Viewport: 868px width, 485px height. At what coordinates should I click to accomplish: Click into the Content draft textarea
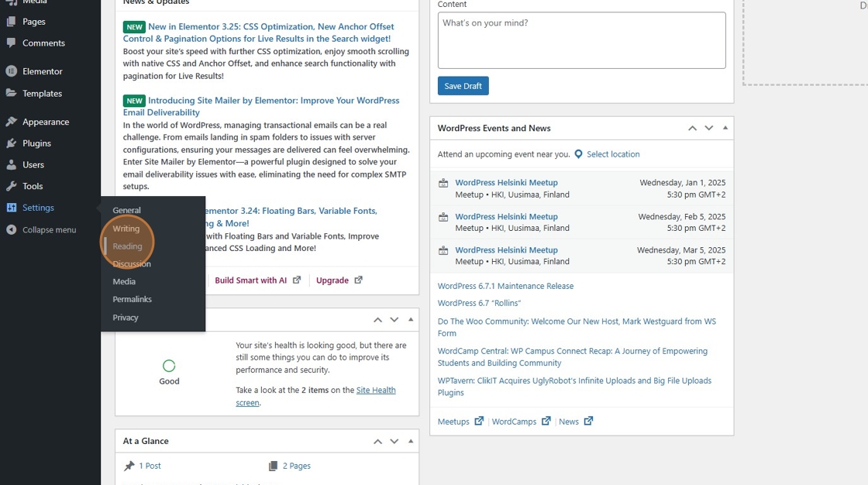click(x=582, y=40)
